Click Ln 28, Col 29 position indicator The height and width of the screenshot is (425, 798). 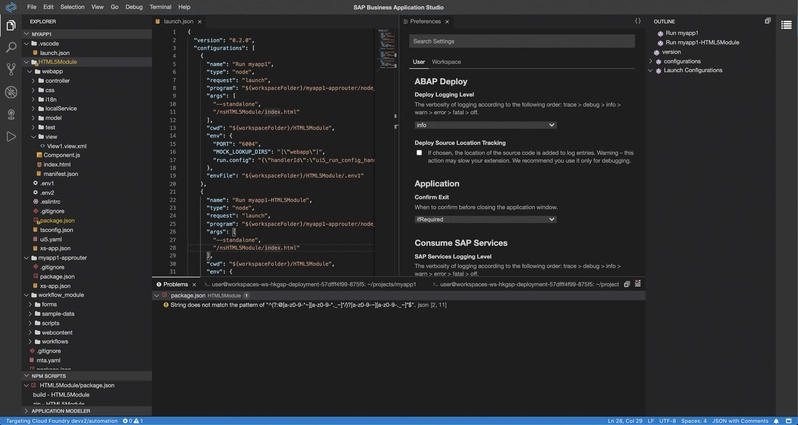pos(625,421)
